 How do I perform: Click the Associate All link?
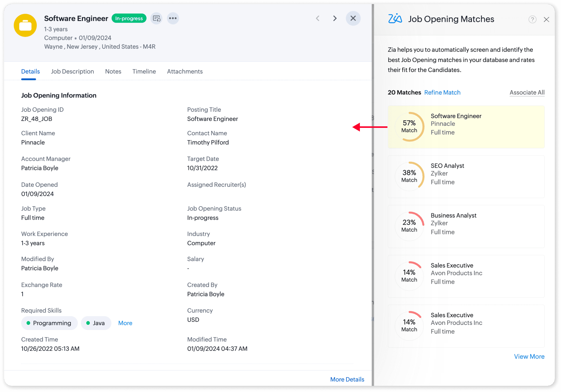tap(527, 92)
